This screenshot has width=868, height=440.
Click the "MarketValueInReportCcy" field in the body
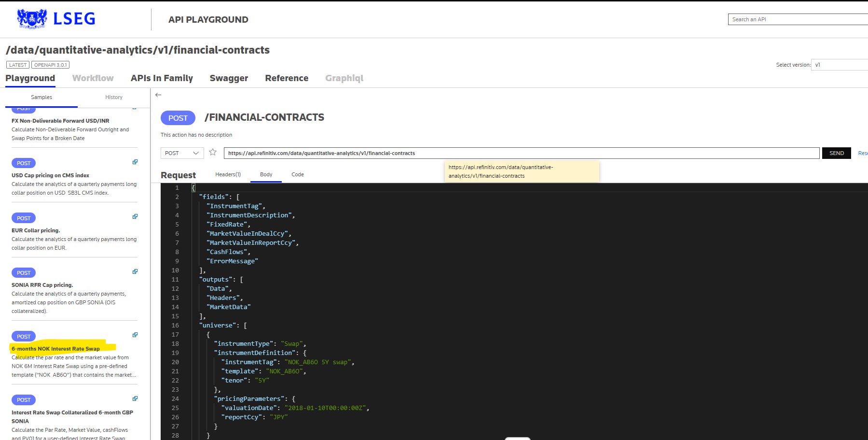[252, 242]
